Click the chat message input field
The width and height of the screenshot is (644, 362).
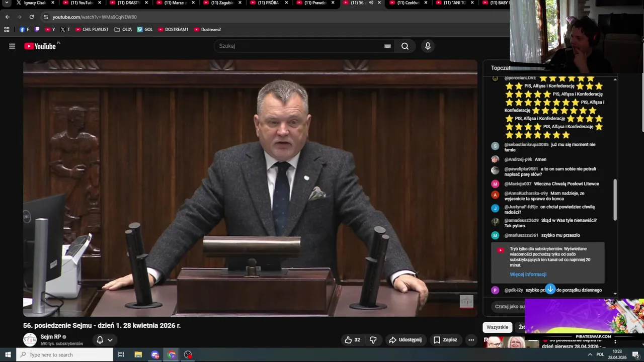coord(509,306)
